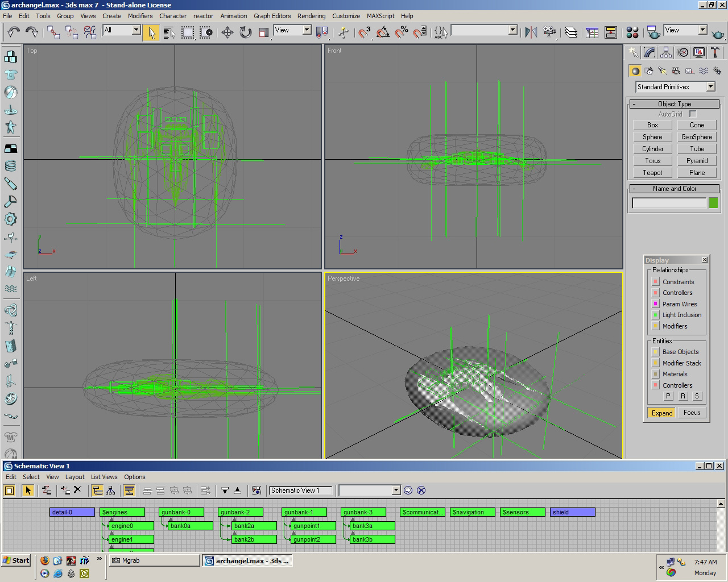Click the Expand button in Display panel
This screenshot has height=582, width=728.
662,413
